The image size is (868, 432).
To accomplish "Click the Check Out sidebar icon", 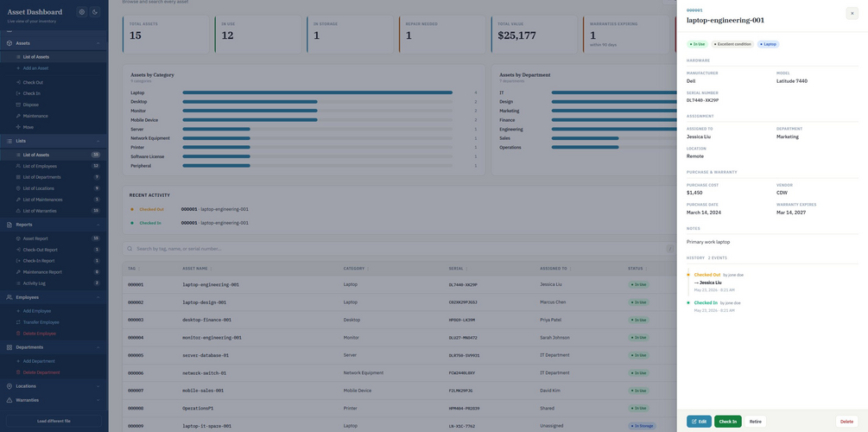I will click(x=18, y=83).
